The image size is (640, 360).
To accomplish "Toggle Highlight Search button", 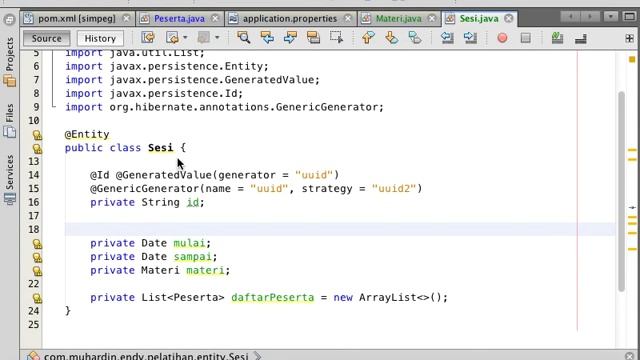I will tap(313, 38).
